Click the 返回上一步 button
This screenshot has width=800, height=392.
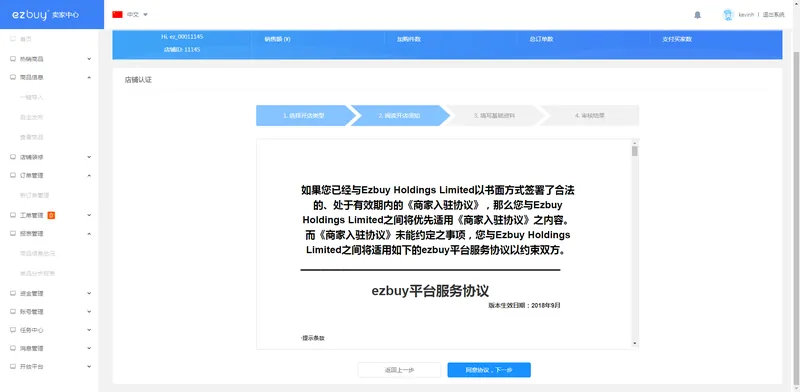point(399,370)
